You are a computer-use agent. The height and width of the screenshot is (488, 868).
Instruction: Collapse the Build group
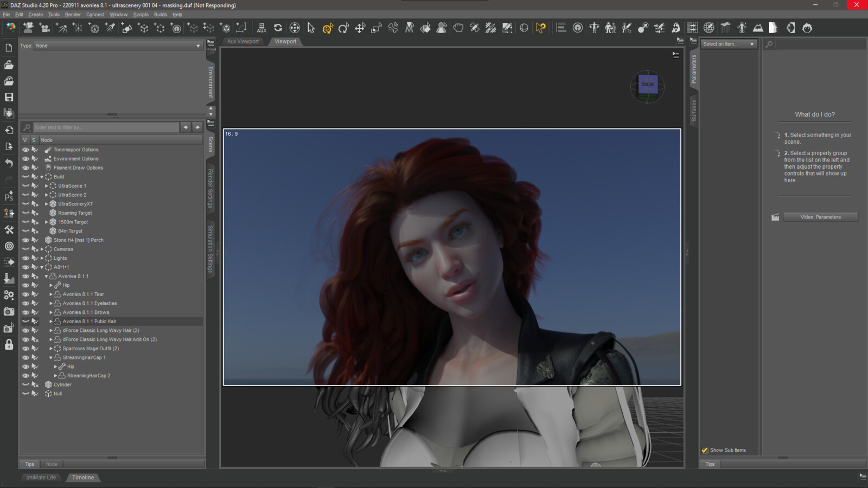tap(42, 177)
